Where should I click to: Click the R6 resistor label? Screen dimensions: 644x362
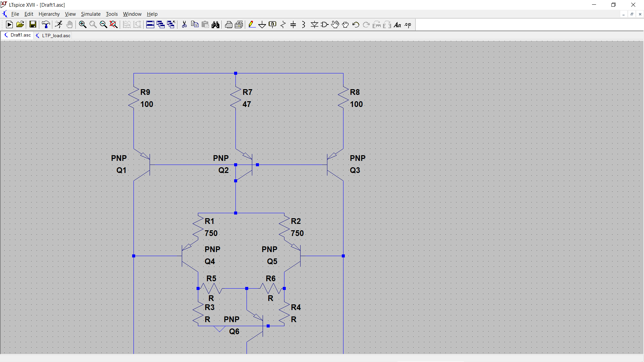coord(271,279)
